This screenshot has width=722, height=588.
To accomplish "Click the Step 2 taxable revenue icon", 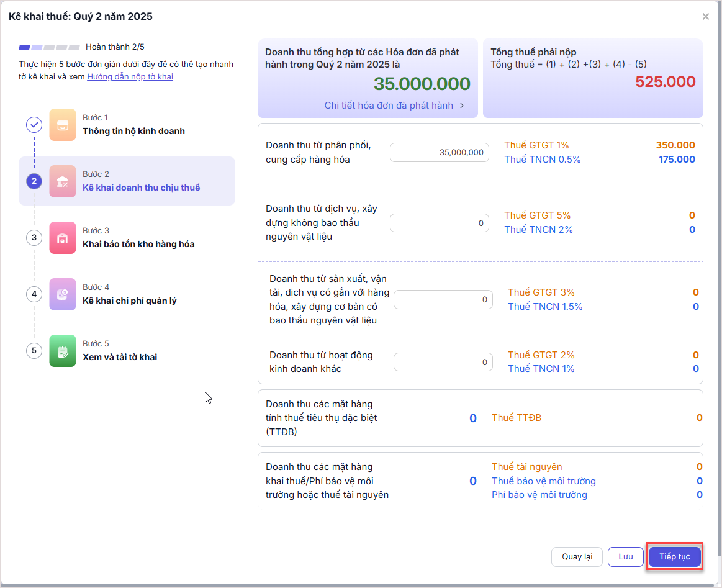I will tap(62, 181).
